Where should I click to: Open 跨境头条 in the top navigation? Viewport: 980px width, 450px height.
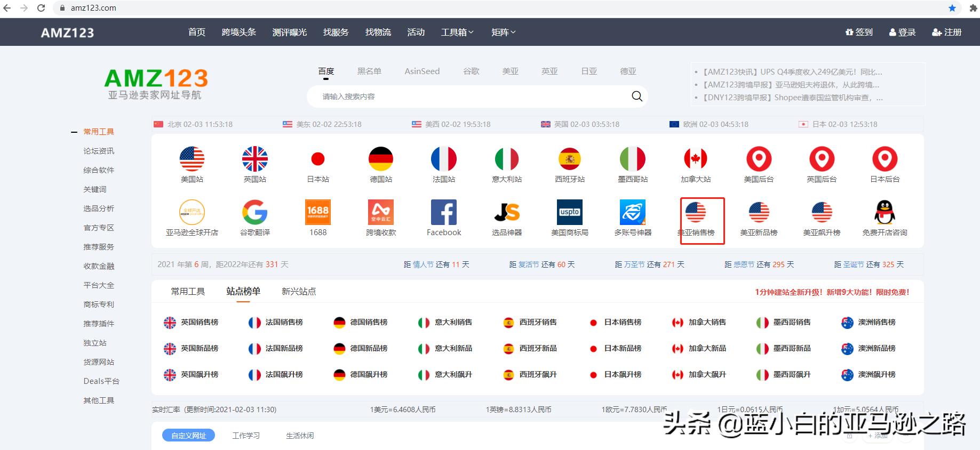pos(239,32)
